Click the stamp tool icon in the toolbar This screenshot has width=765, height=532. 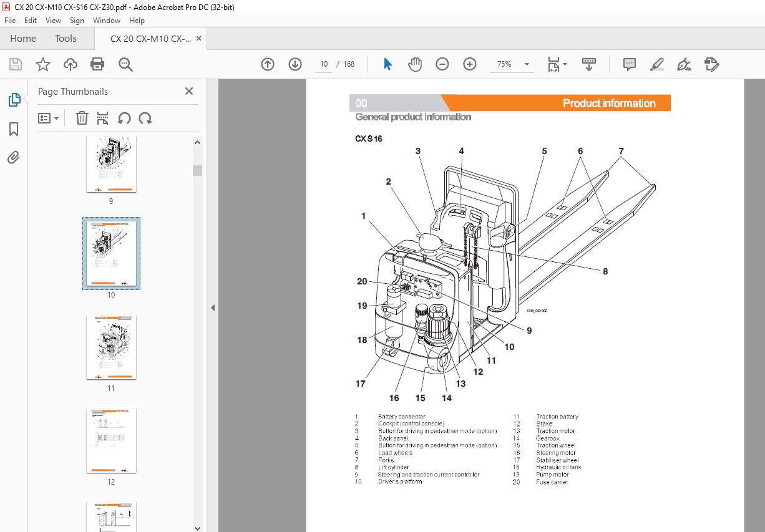click(711, 64)
